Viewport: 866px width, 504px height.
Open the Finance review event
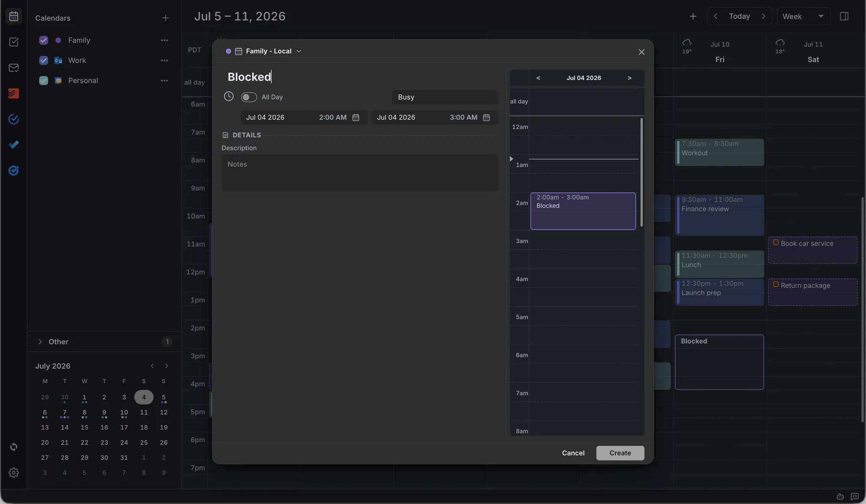point(719,215)
